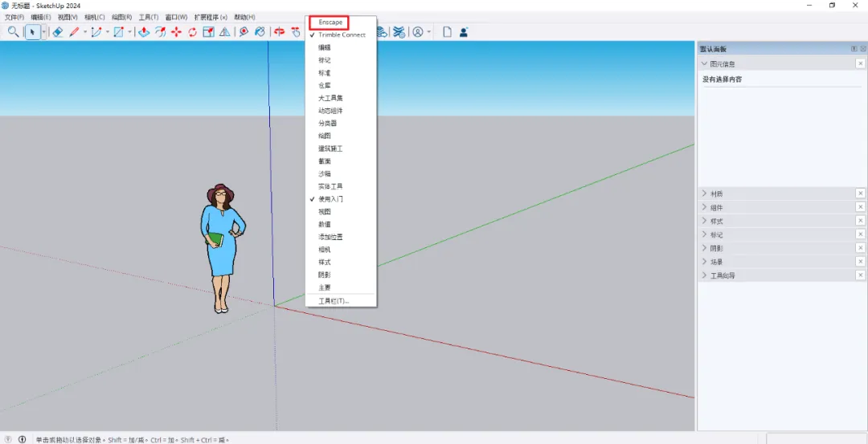Select the Eraser tool
The image size is (868, 444).
pyautogui.click(x=58, y=32)
